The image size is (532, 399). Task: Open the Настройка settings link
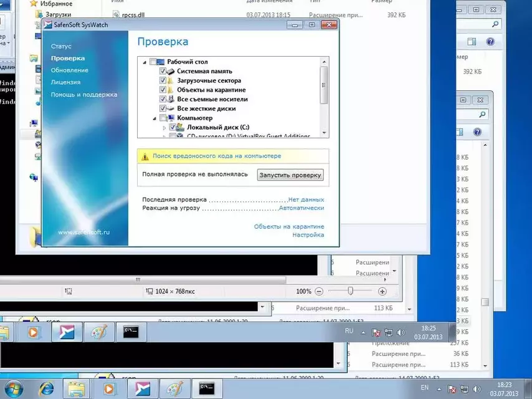[308, 235]
